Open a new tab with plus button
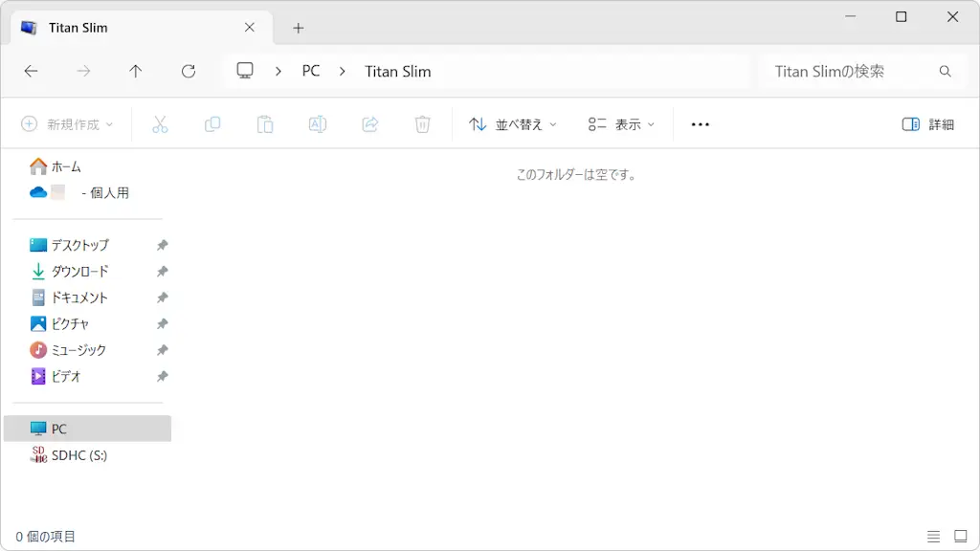Image resolution: width=980 pixels, height=551 pixels. coord(299,28)
